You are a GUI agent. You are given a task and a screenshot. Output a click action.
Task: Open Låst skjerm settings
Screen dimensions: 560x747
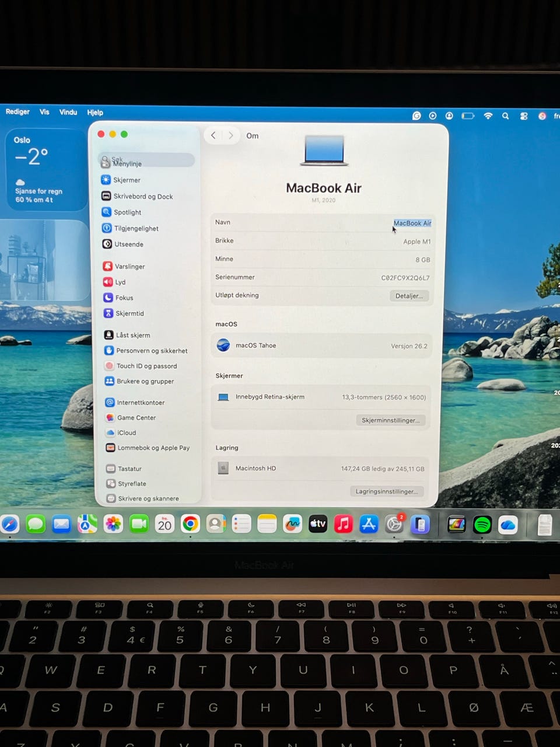click(127, 335)
